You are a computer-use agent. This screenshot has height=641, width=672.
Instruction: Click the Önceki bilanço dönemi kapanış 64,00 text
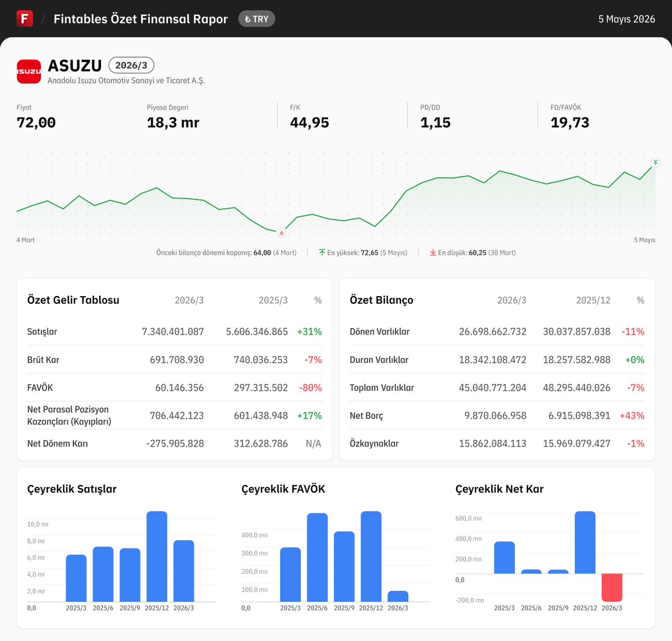pos(226,252)
